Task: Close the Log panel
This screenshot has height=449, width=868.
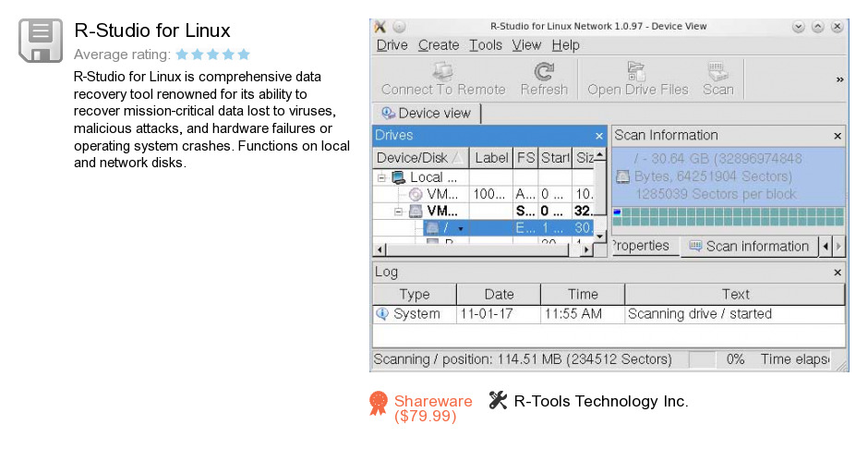Action: click(x=838, y=273)
